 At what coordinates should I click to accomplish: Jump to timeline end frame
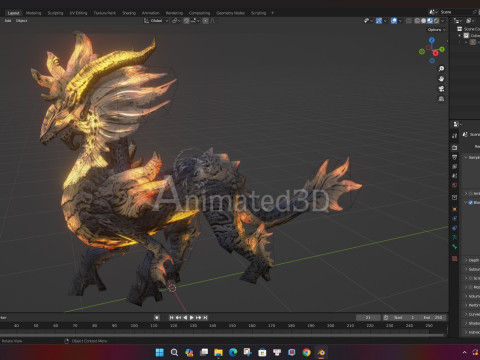(205, 318)
